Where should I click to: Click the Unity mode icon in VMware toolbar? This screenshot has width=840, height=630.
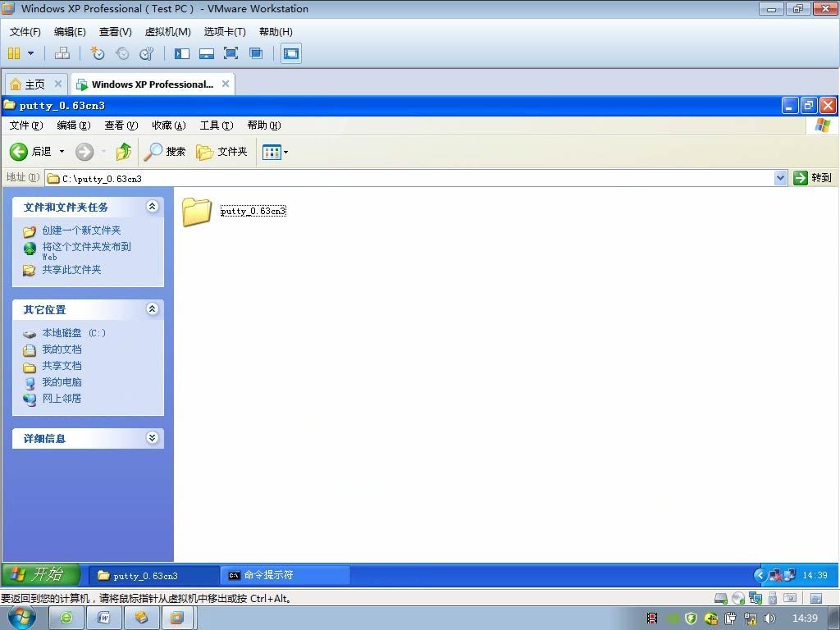pos(256,53)
